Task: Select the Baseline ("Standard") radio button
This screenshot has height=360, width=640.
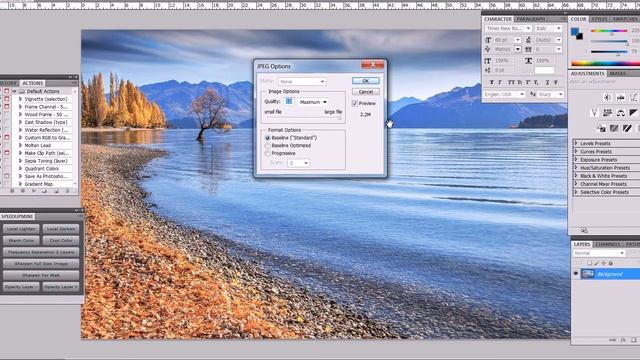Action: tap(268, 138)
